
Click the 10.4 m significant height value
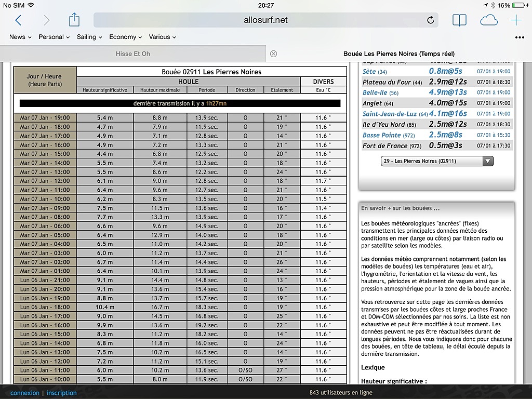click(105, 307)
